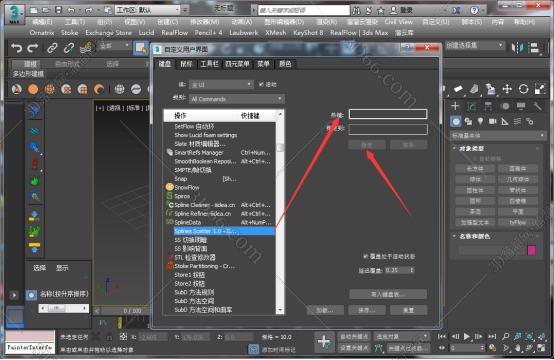The height and width of the screenshot is (360, 554).
Task: Click the 重置 button in the dialog
Action: 408,310
